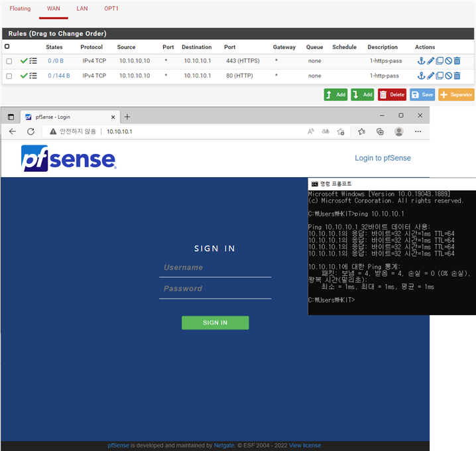Click the Password field
476x451 pixels.
(215, 289)
